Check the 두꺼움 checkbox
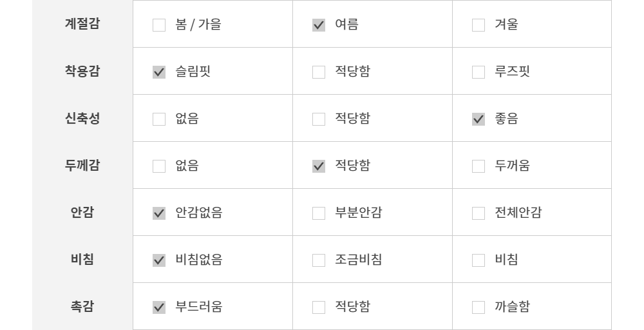 point(478,166)
